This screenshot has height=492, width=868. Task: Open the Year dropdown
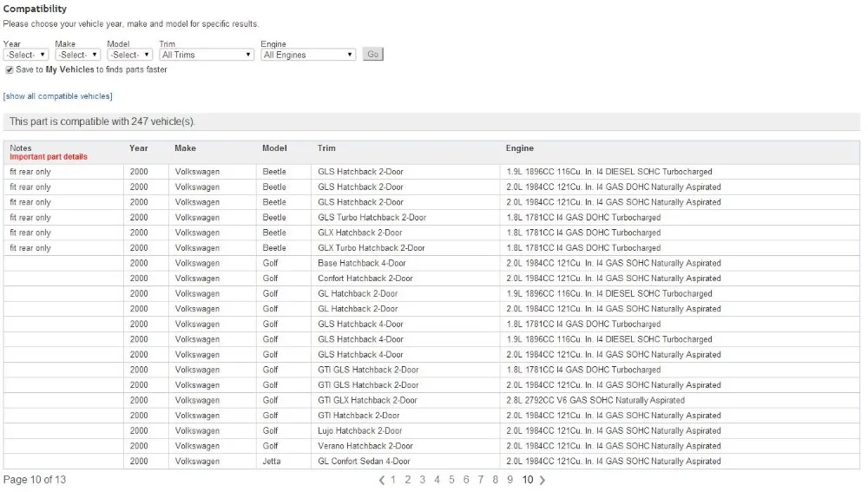pyautogui.click(x=26, y=55)
